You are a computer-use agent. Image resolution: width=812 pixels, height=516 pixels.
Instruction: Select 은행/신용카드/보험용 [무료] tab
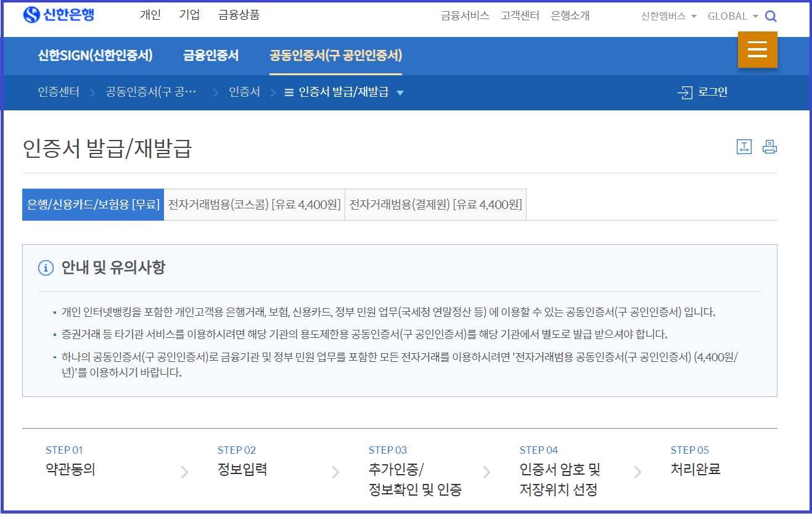tap(93, 205)
